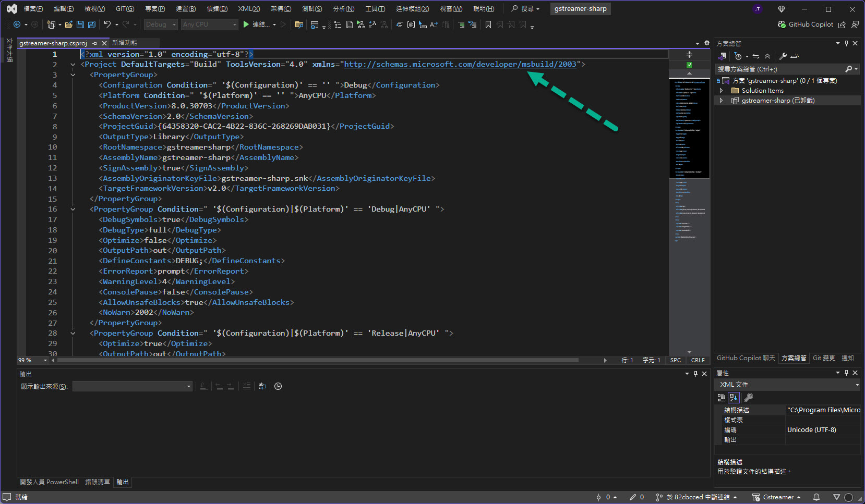This screenshot has height=504, width=865.
Task: Toggle alphabetical sort in Properties panel
Action: click(734, 398)
